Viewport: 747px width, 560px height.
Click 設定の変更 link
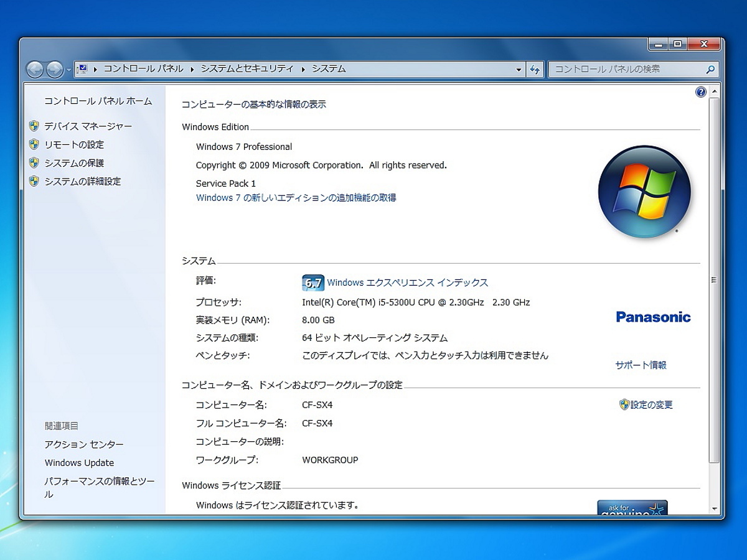[x=652, y=405]
